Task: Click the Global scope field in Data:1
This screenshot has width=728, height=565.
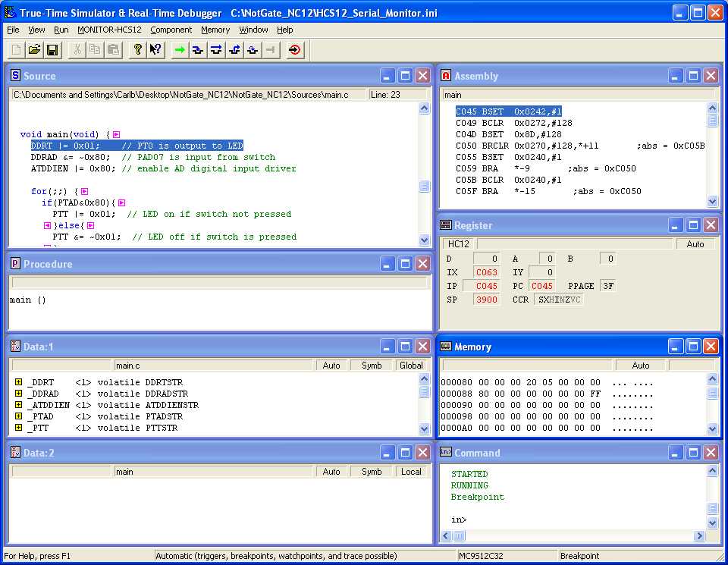Action: pyautogui.click(x=411, y=366)
